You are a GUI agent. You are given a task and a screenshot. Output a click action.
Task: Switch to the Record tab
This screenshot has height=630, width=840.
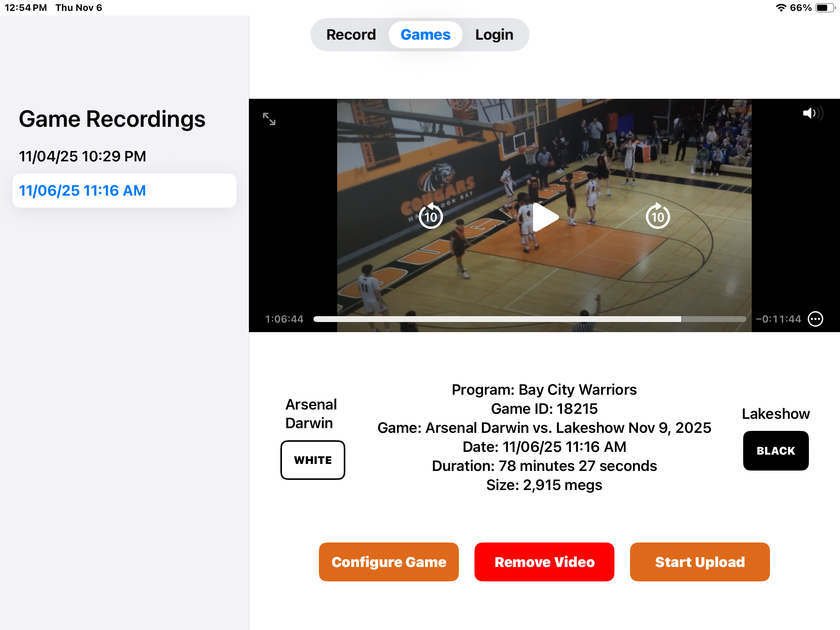[351, 35]
